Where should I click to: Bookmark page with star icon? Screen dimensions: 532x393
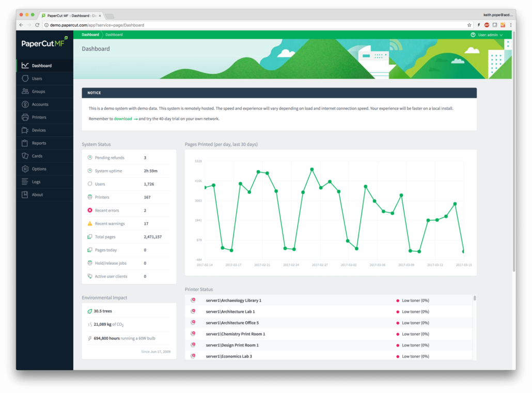tap(469, 25)
